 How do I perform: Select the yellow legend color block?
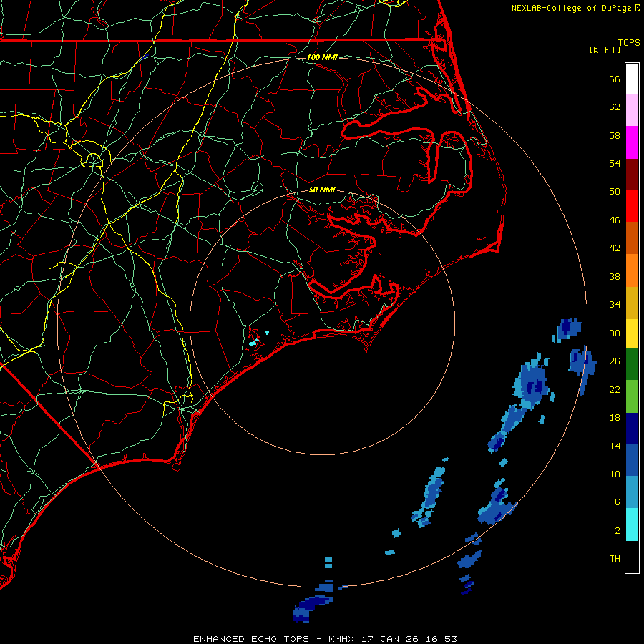pos(632,333)
